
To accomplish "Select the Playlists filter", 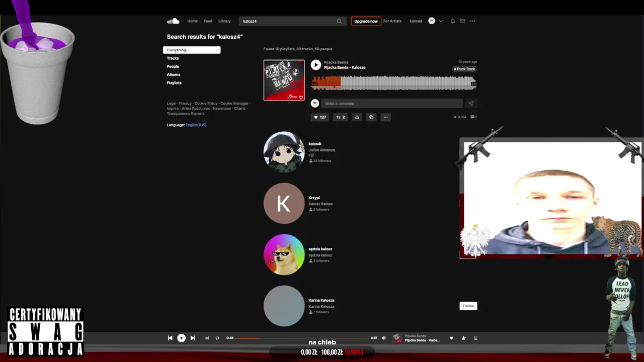I will (174, 83).
